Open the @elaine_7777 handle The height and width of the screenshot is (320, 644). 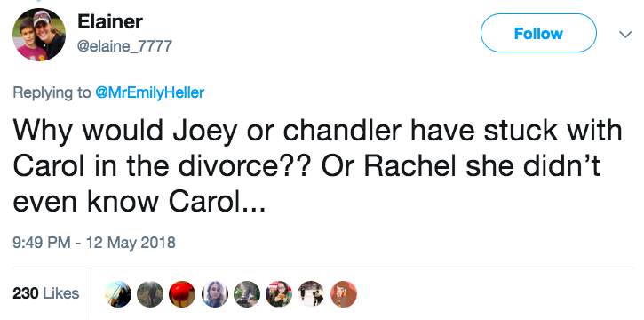tap(124, 46)
